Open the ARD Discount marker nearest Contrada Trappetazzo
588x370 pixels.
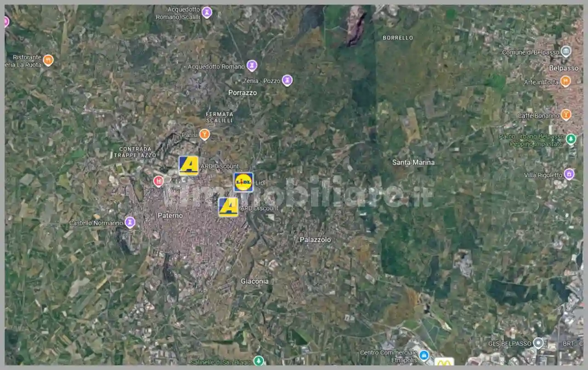coord(188,165)
